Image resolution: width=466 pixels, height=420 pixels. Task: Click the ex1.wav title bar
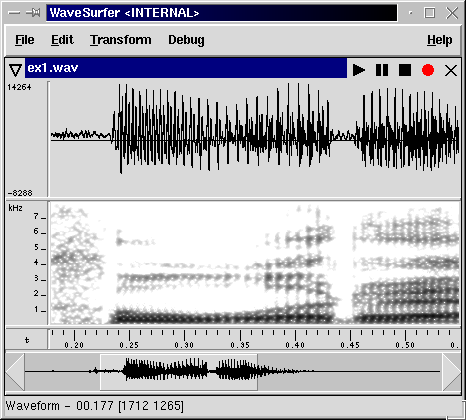point(186,68)
